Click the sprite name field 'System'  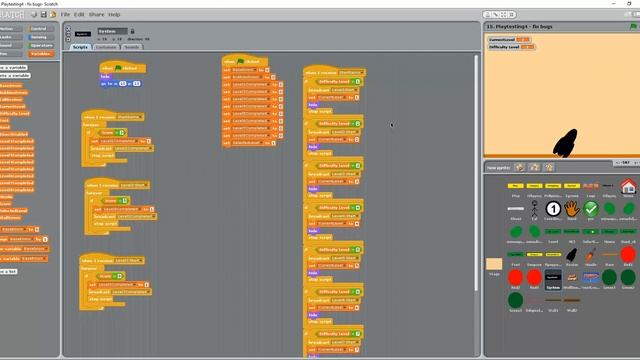[x=112, y=31]
